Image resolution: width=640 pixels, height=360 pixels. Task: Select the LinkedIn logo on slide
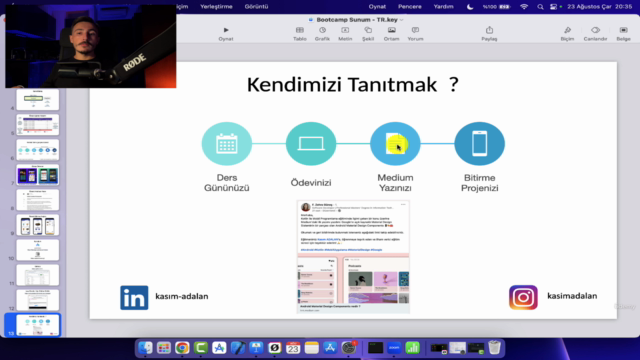point(134,298)
